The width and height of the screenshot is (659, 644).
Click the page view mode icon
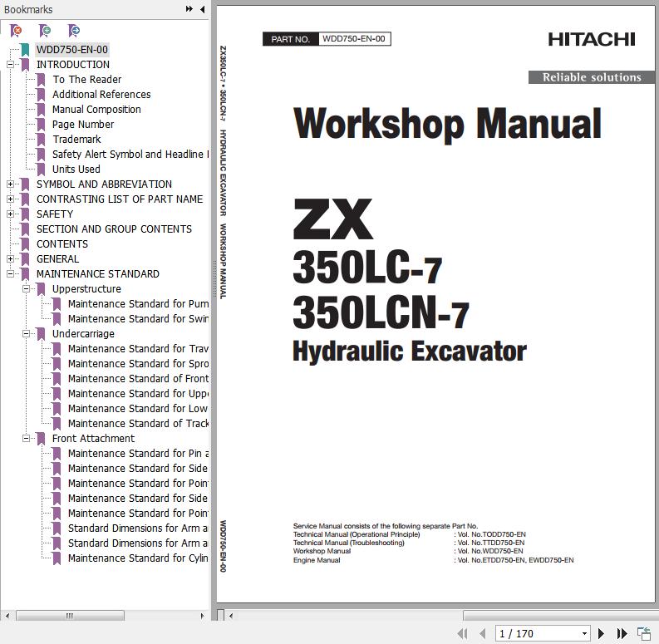tap(644, 633)
